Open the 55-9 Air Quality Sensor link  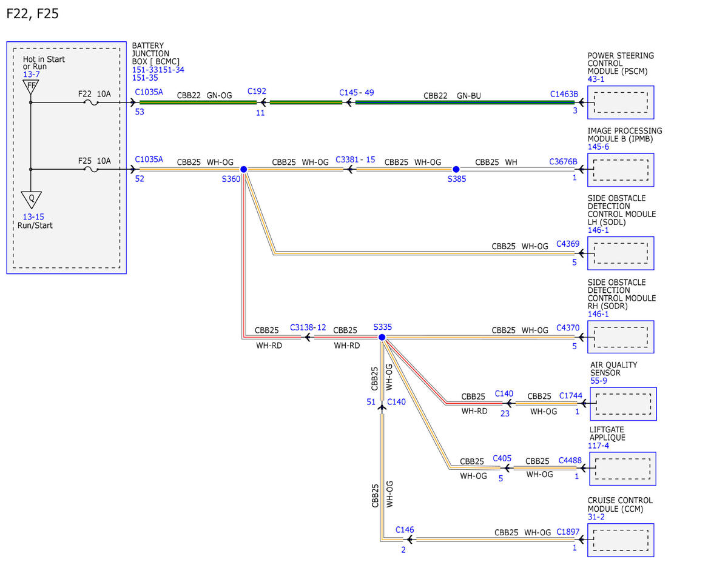(x=599, y=381)
